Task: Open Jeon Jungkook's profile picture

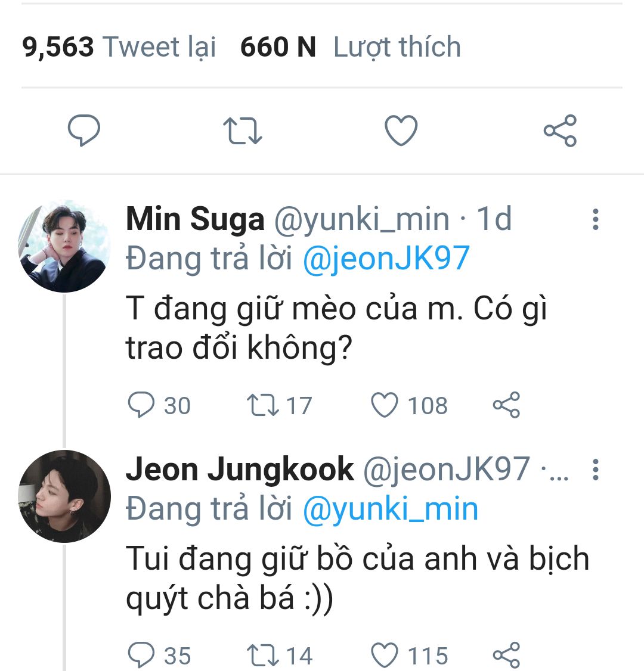Action: coord(64,496)
